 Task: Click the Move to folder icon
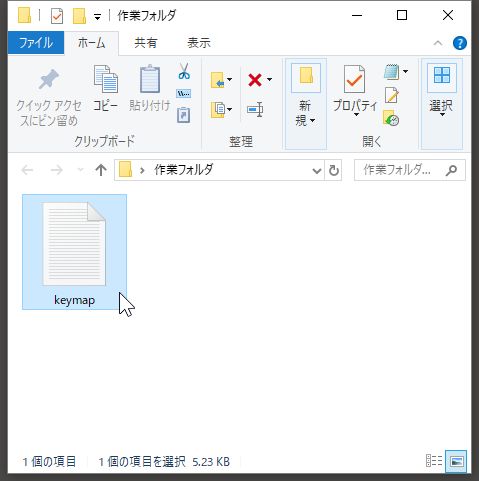click(218, 80)
